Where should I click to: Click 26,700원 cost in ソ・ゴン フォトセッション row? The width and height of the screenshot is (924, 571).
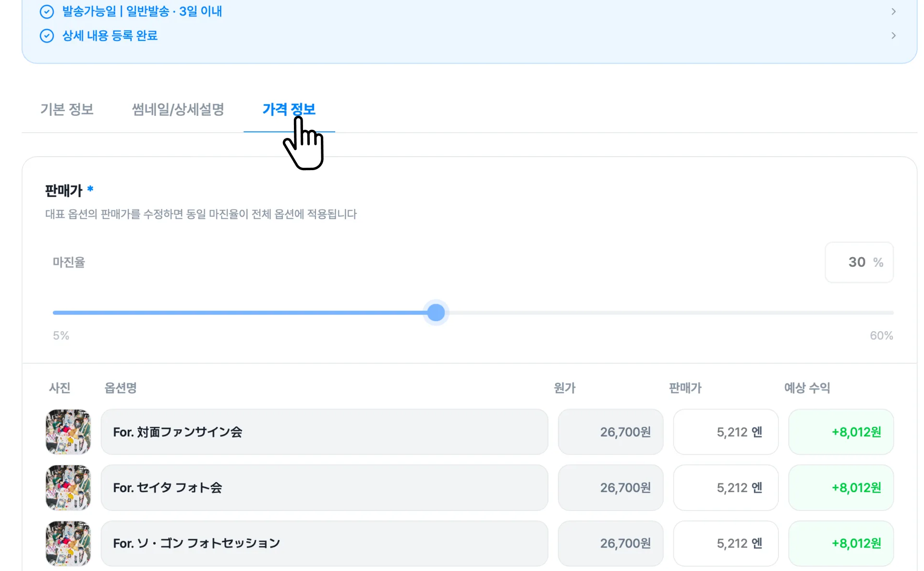(x=610, y=543)
